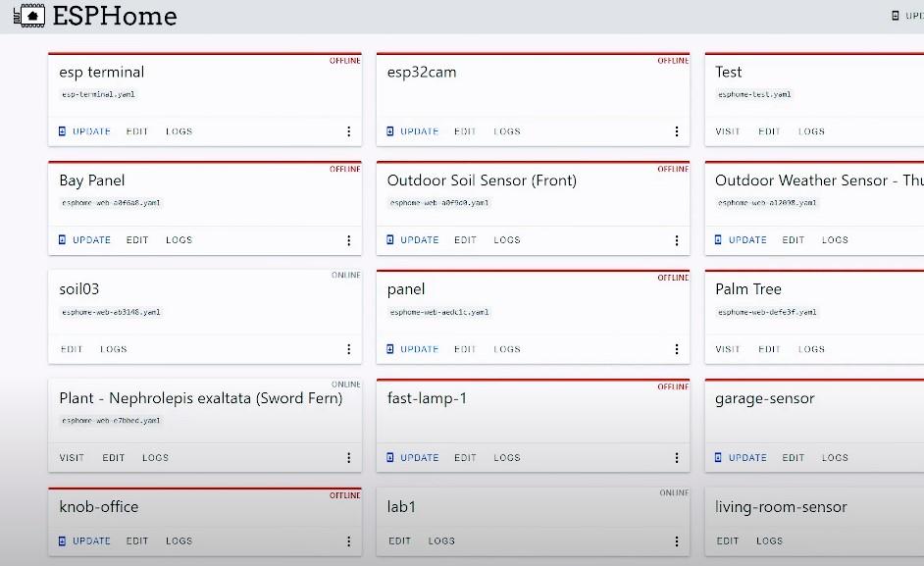924x566 pixels.
Task: Visit the Sword Fern plant device
Action: coord(72,457)
